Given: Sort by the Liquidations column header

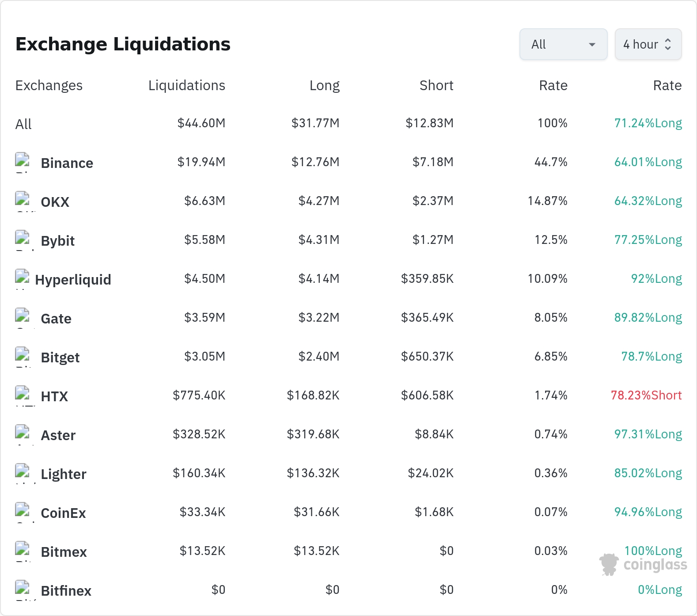Looking at the screenshot, I should [187, 85].
